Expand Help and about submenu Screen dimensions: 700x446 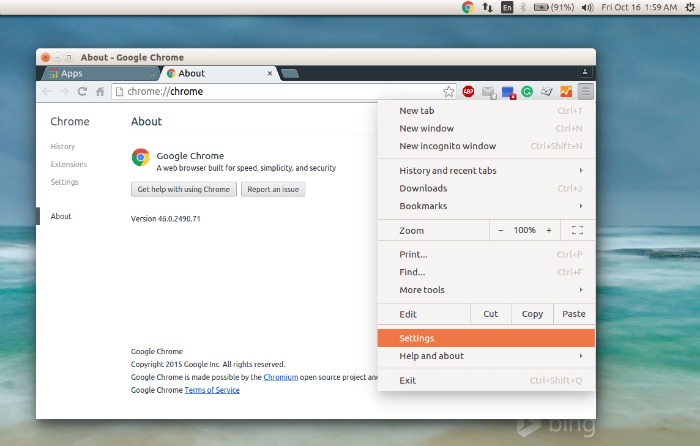click(486, 356)
